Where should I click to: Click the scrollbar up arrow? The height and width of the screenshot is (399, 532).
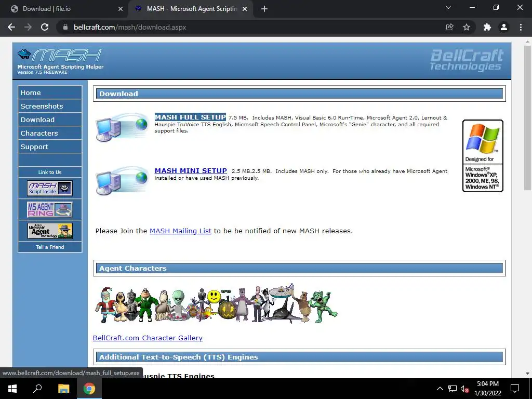point(527,42)
